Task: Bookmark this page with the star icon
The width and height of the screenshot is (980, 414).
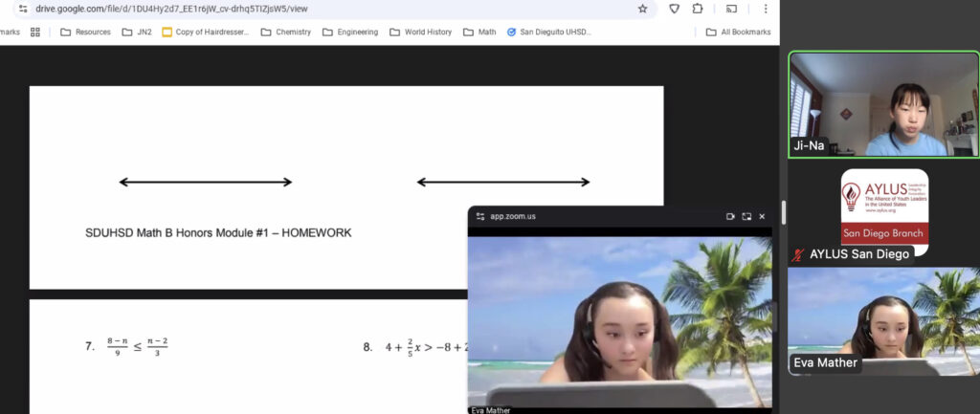Action: click(x=642, y=9)
